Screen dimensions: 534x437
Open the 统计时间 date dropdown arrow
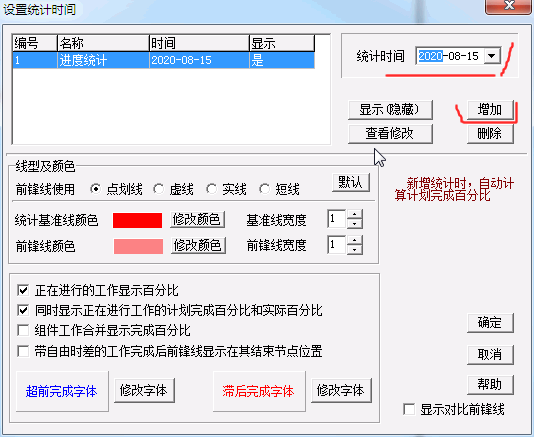click(492, 56)
